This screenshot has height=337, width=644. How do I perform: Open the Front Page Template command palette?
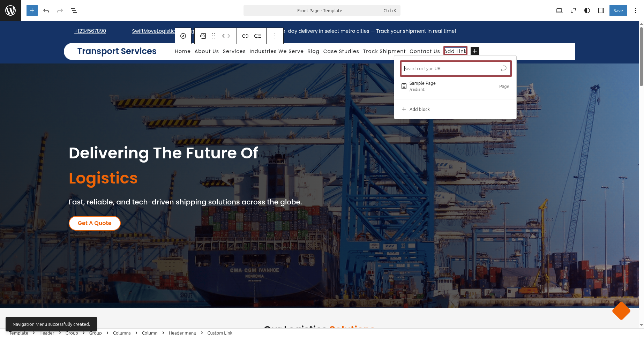[322, 10]
